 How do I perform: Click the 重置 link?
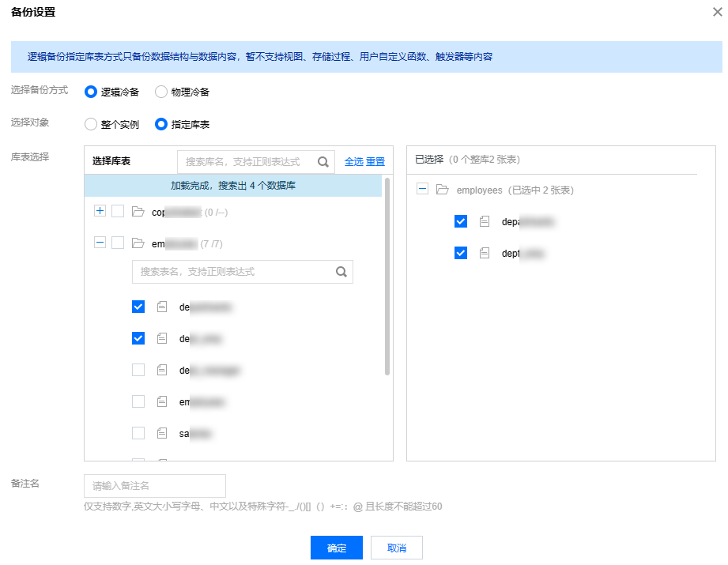pos(375,162)
